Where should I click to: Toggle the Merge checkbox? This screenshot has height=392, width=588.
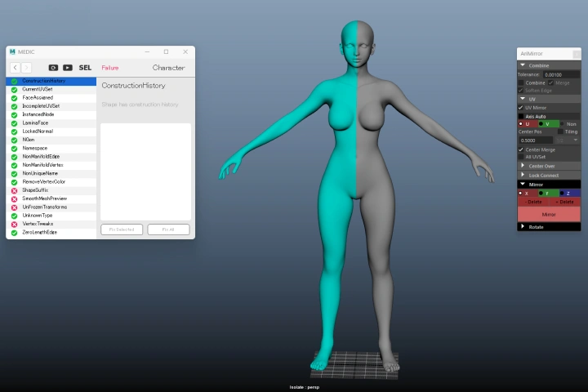550,82
